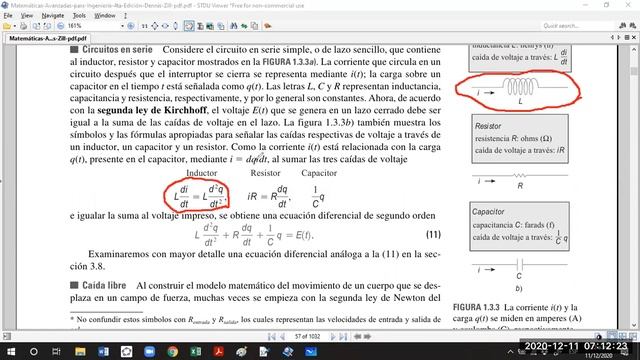The image size is (640, 360).
Task: Print the document using the printer icon
Action: [x=24, y=26]
